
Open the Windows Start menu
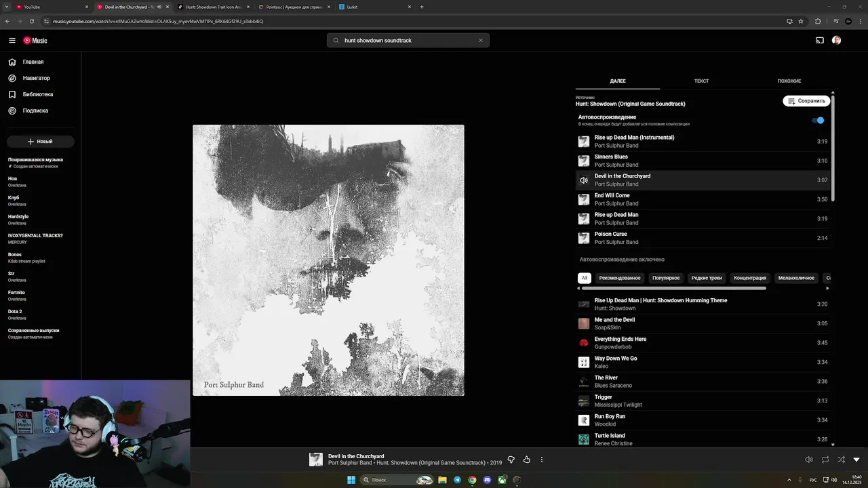tap(351, 480)
